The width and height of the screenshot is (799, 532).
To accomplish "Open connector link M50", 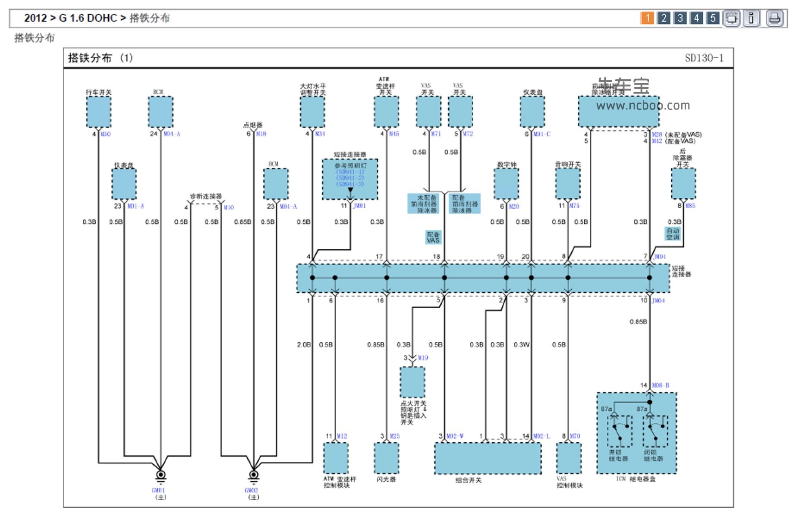I will coord(106,134).
